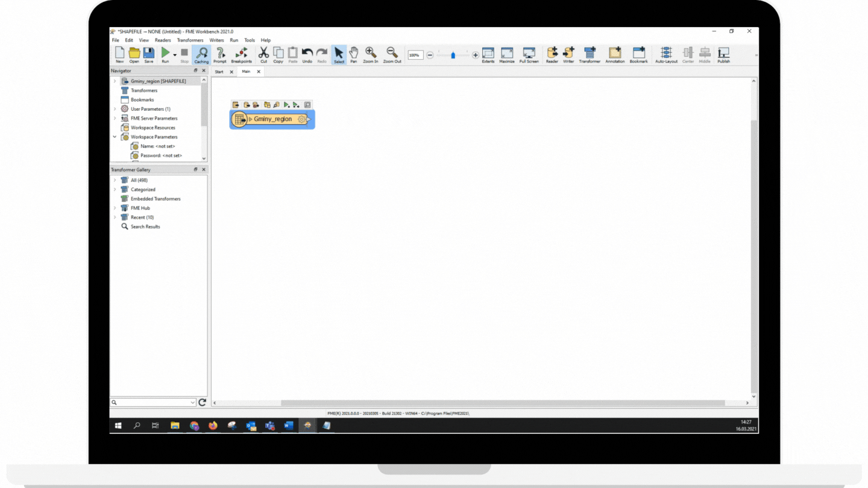
Task: Click the gallery refresh icon
Action: (x=202, y=402)
